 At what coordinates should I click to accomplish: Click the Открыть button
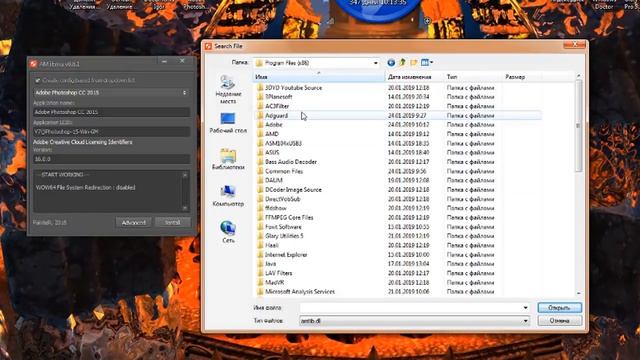pyautogui.click(x=560, y=308)
